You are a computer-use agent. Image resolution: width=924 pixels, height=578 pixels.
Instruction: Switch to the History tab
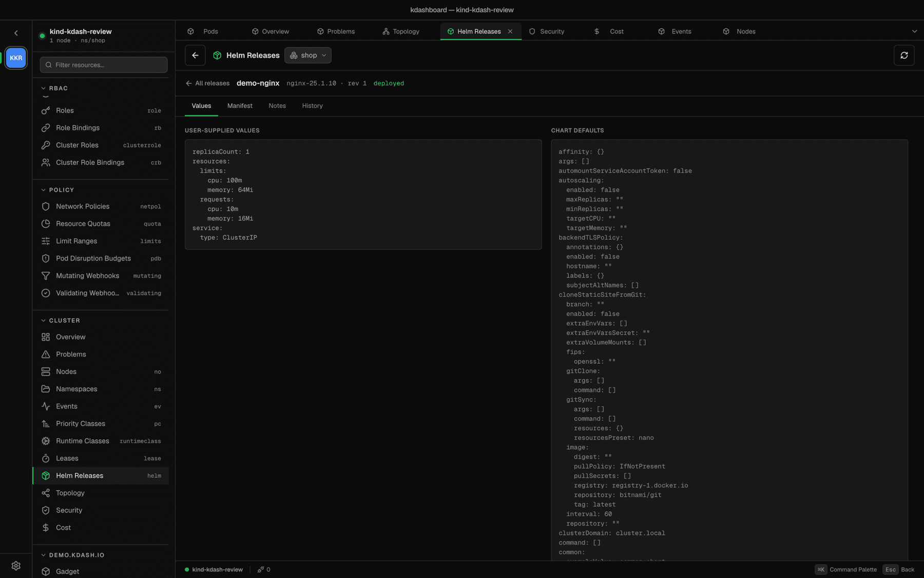tap(312, 106)
